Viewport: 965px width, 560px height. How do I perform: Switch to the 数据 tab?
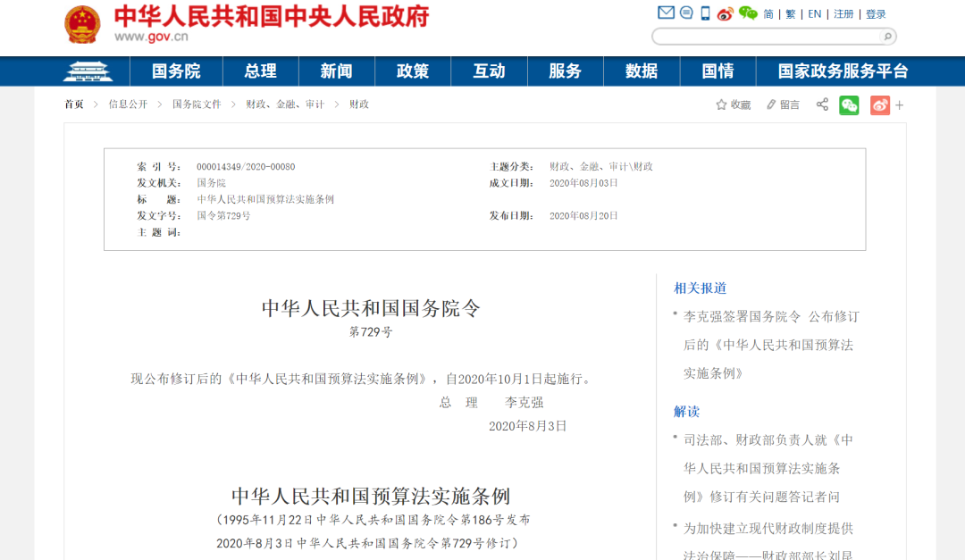click(x=642, y=71)
